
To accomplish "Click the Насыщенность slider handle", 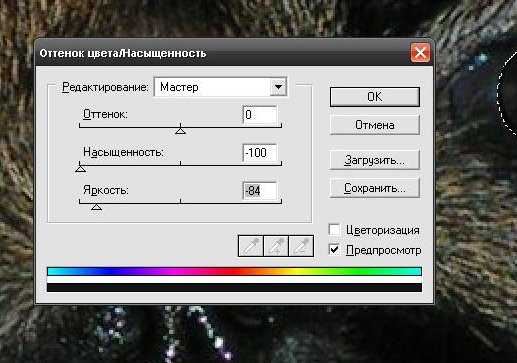I will tap(80, 169).
